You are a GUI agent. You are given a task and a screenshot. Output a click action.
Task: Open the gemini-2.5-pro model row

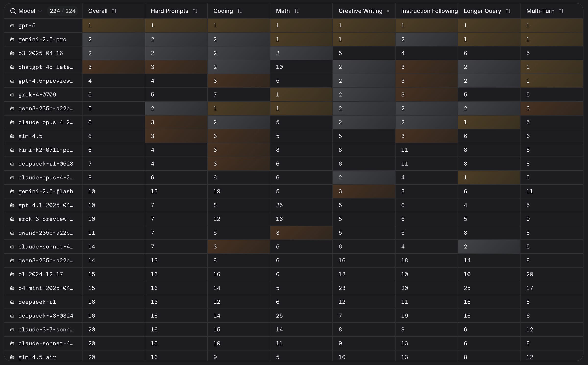(42, 39)
